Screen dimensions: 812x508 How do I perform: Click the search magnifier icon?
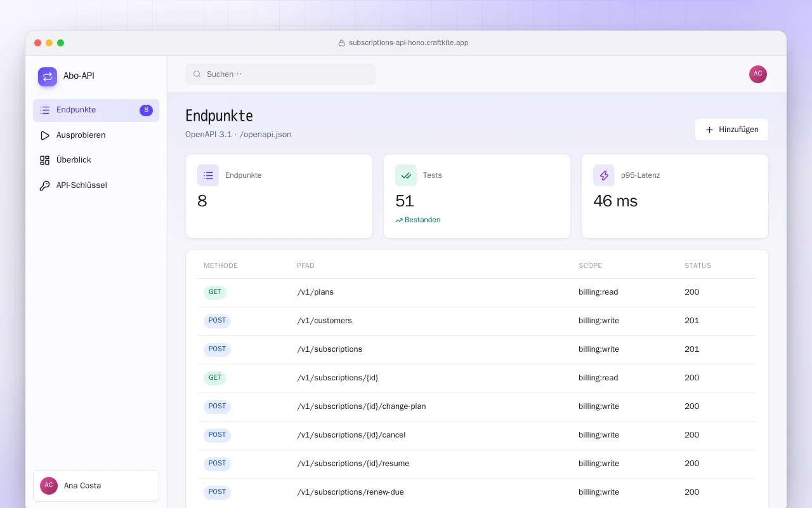(x=197, y=74)
